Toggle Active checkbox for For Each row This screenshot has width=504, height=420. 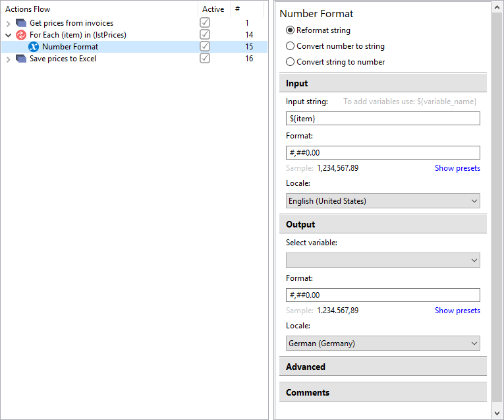click(205, 34)
